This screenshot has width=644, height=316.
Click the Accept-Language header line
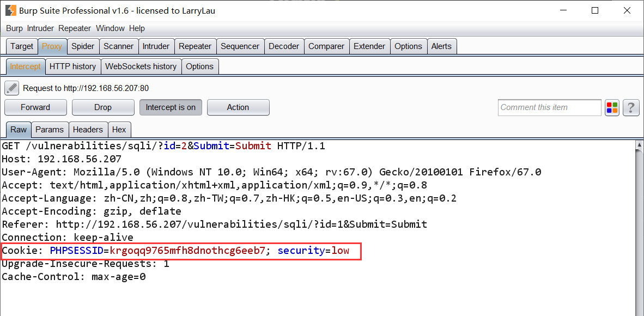point(229,198)
